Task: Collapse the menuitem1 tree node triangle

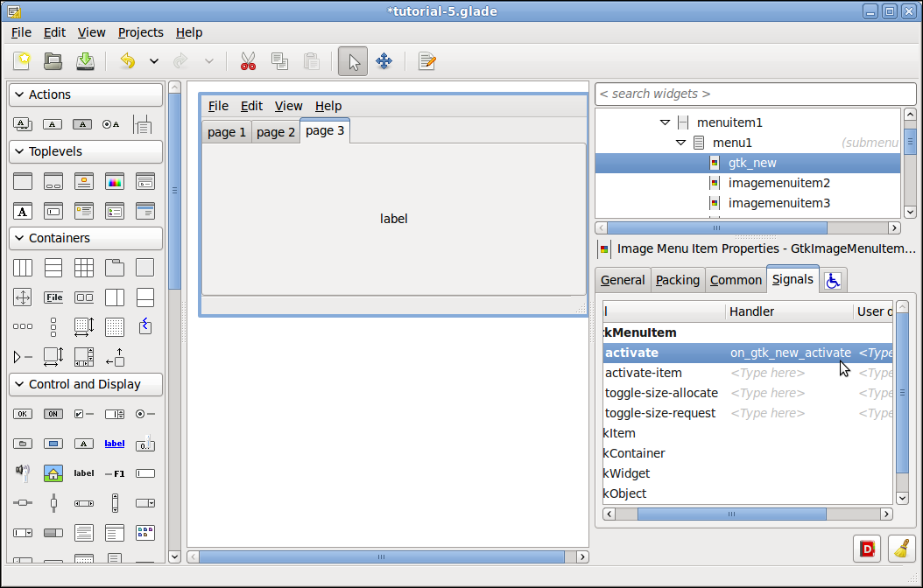Action: (666, 122)
